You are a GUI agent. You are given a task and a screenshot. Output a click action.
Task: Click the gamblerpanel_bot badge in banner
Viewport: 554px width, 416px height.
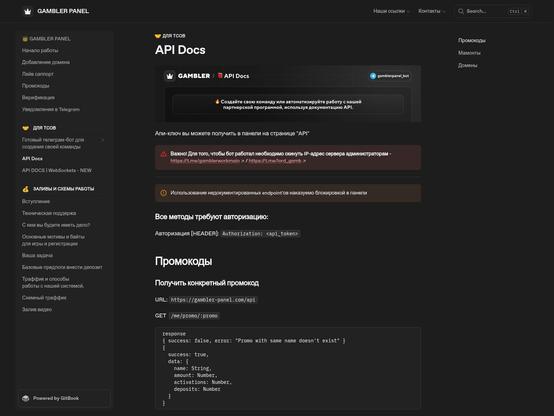[390, 76]
